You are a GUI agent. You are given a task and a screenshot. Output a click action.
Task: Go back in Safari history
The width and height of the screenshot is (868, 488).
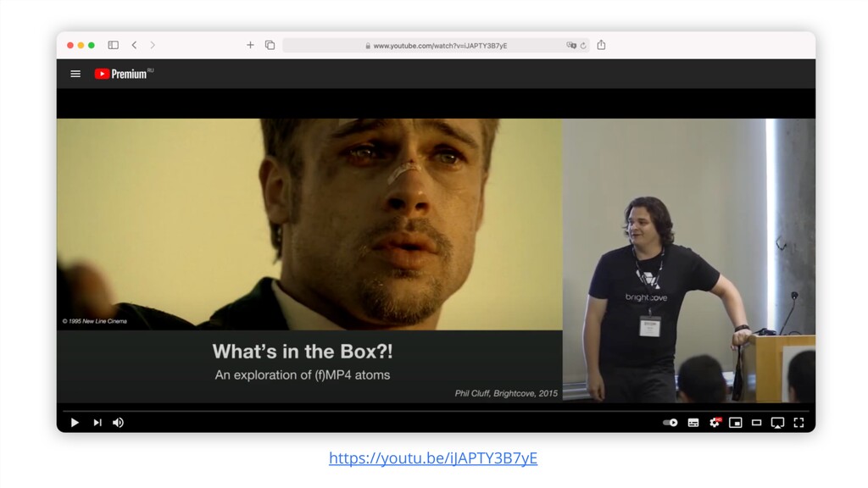[134, 45]
